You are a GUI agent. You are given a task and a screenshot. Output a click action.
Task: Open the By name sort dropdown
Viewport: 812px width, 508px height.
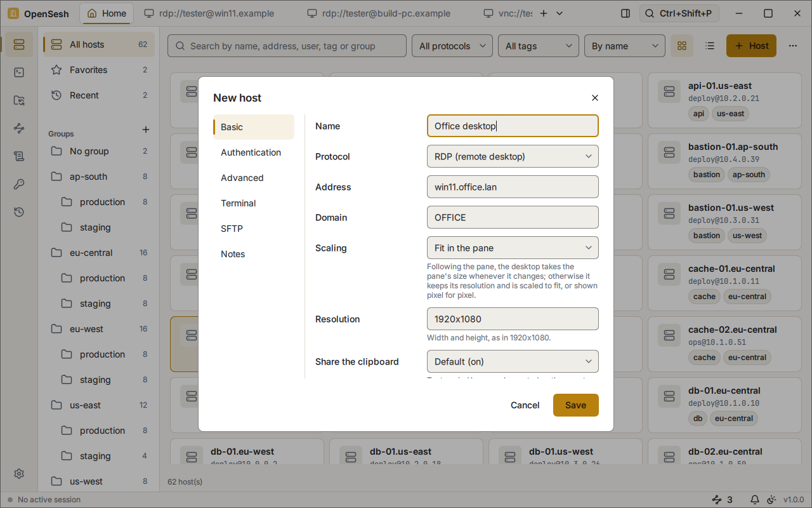click(625, 46)
